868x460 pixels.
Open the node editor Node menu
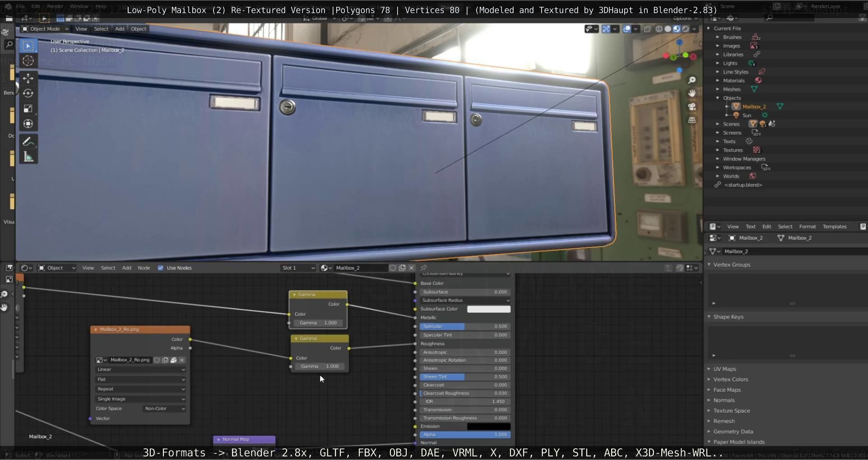[x=144, y=268]
